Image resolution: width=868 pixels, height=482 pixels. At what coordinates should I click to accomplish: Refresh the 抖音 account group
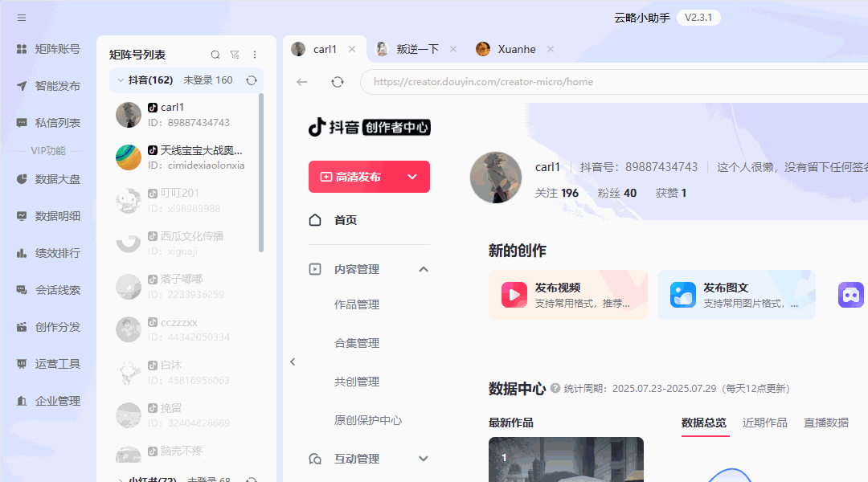coord(252,80)
